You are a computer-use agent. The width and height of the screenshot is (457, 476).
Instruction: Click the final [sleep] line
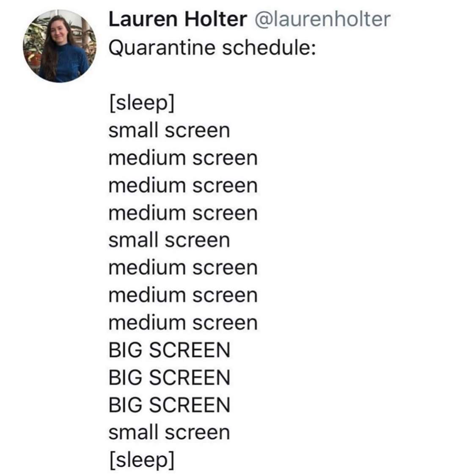click(142, 460)
